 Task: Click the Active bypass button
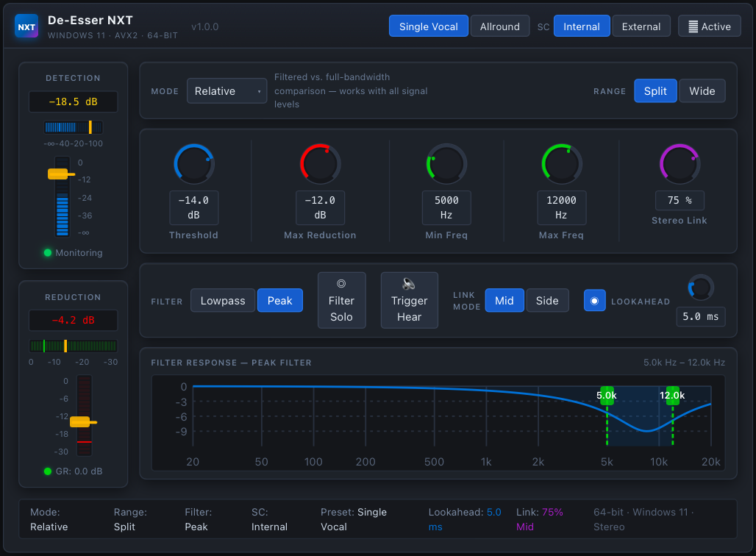click(709, 26)
